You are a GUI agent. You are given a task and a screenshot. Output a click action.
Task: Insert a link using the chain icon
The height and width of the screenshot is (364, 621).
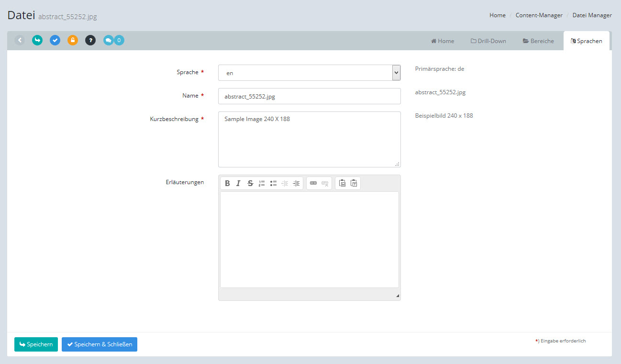click(x=313, y=183)
